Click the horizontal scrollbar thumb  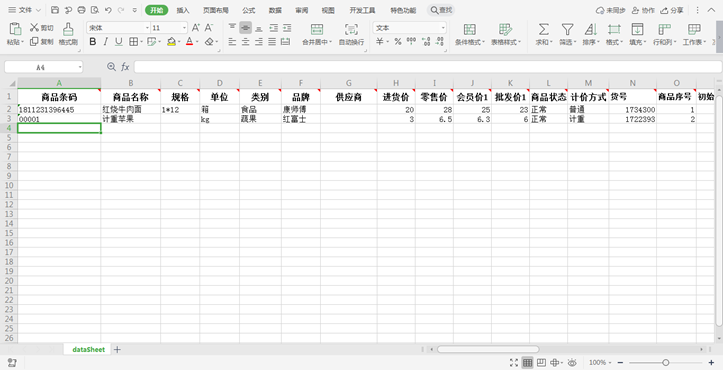tap(488, 350)
